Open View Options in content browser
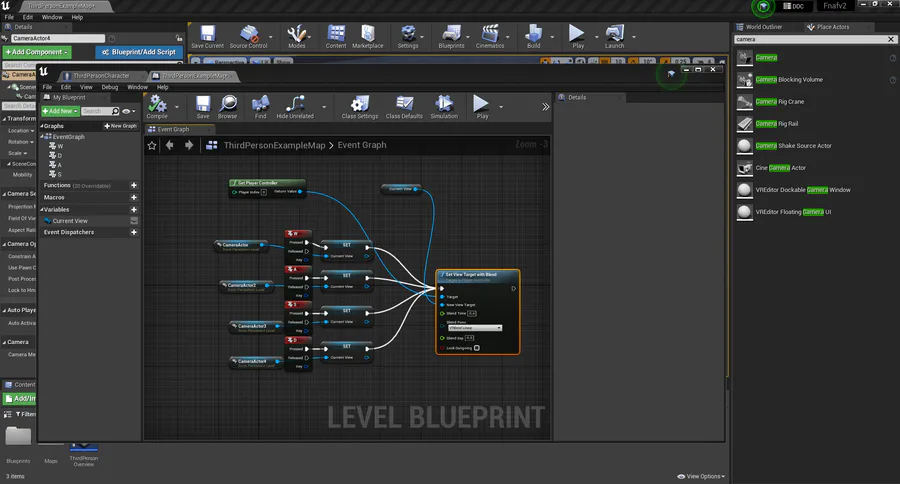Screen dimensions: 900x484 [x=701, y=477]
